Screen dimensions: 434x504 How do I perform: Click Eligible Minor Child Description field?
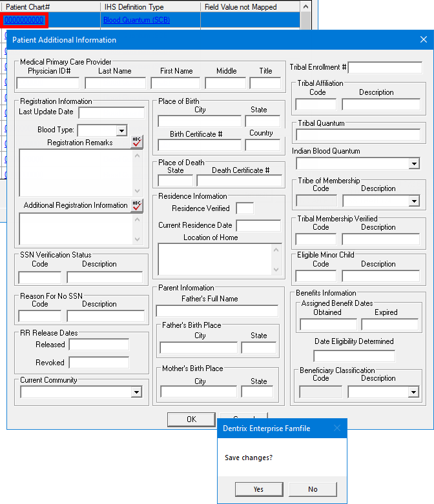381,276
